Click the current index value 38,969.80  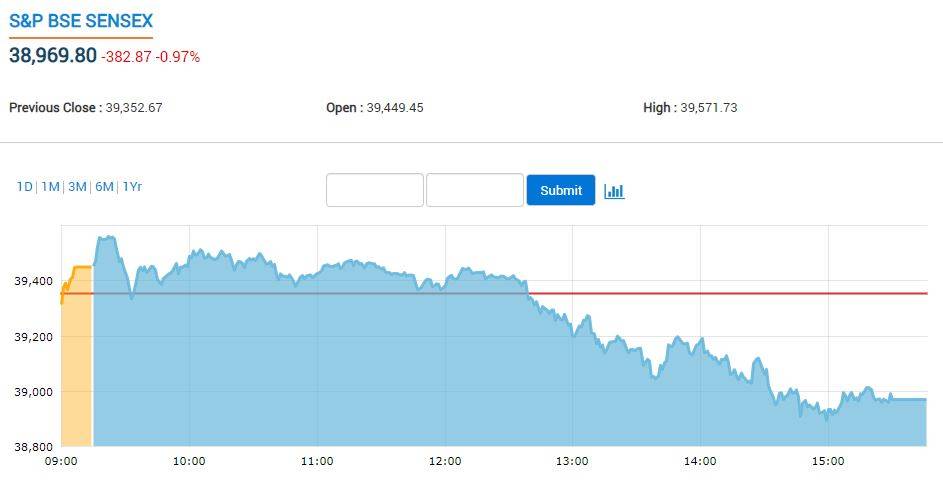(x=53, y=56)
